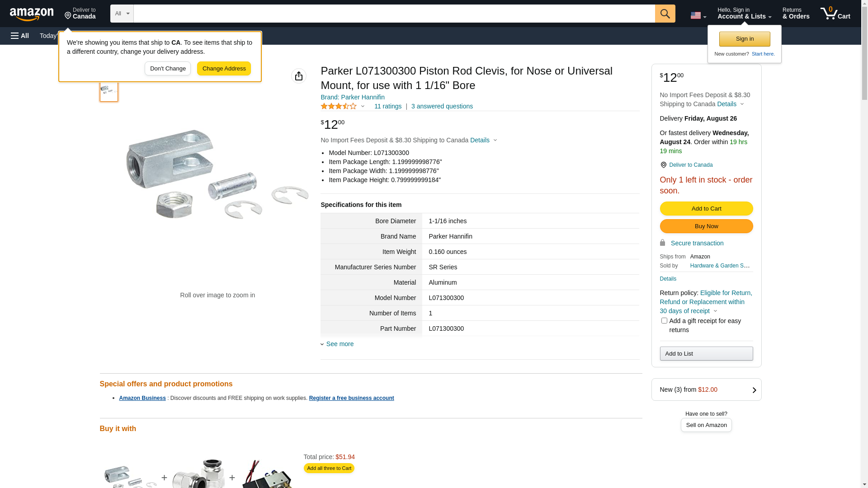The width and height of the screenshot is (868, 488).
Task: Open the All search category dropdown
Action: (122, 14)
